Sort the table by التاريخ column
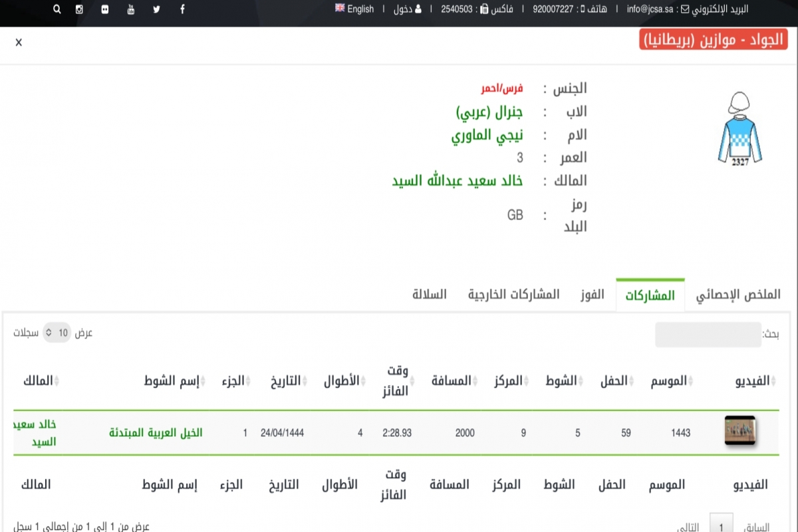 pyautogui.click(x=285, y=381)
